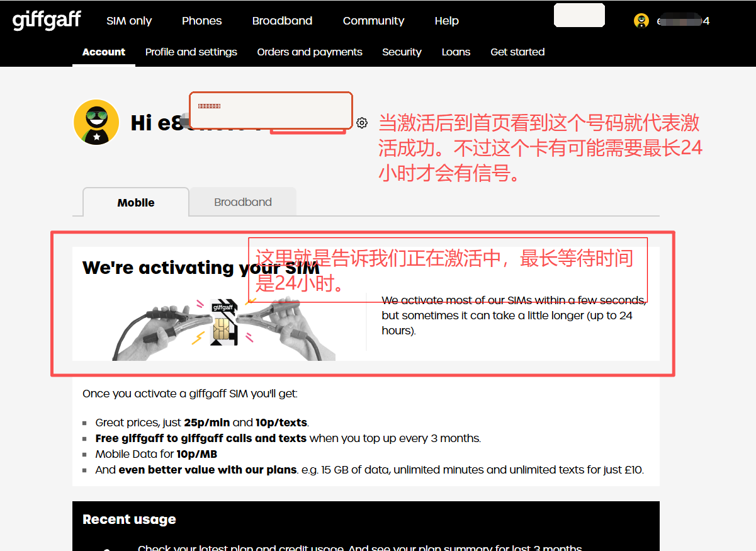This screenshot has width=756, height=551.
Task: Click the settings gear beside greeting
Action: [x=361, y=123]
